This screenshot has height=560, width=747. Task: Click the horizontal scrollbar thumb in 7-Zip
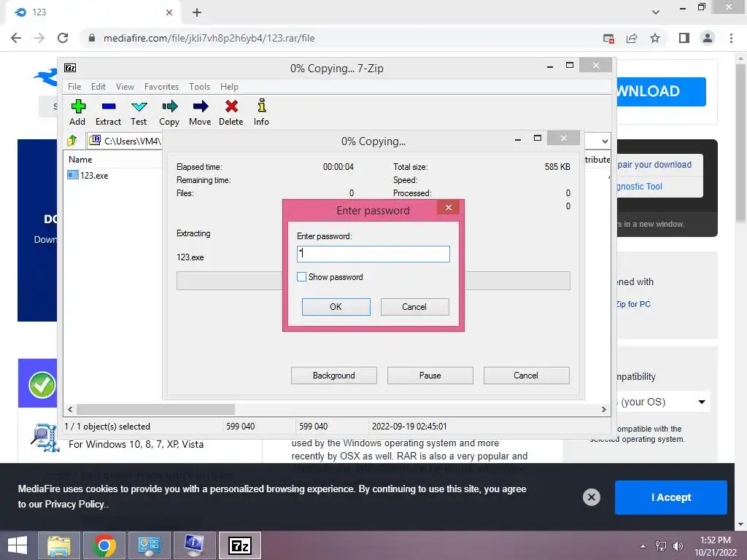(156, 409)
